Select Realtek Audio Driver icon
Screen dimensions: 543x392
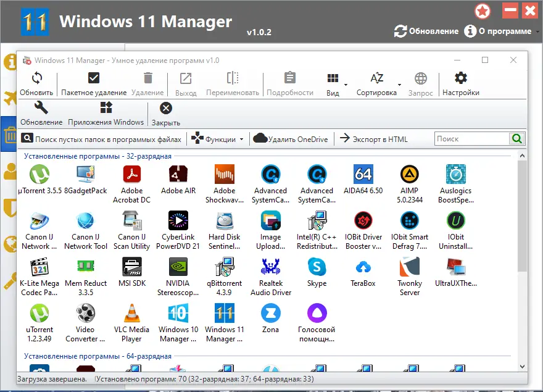point(271,267)
